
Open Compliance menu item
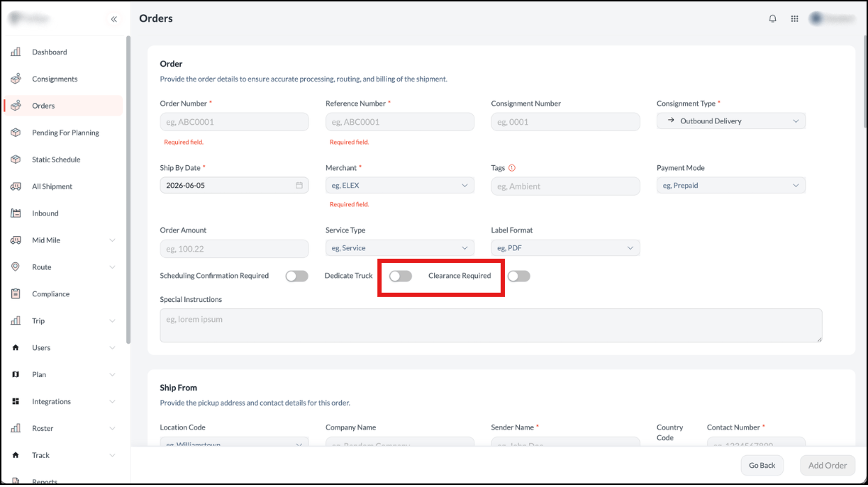pyautogui.click(x=63, y=293)
